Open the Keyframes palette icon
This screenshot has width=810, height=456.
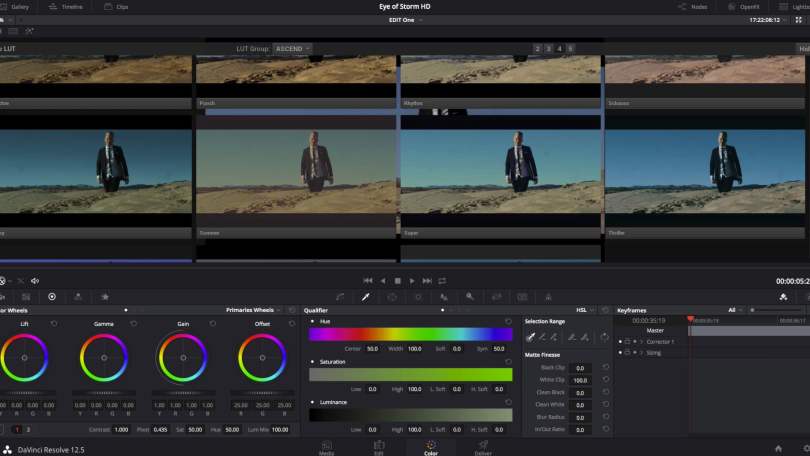pyautogui.click(x=784, y=297)
